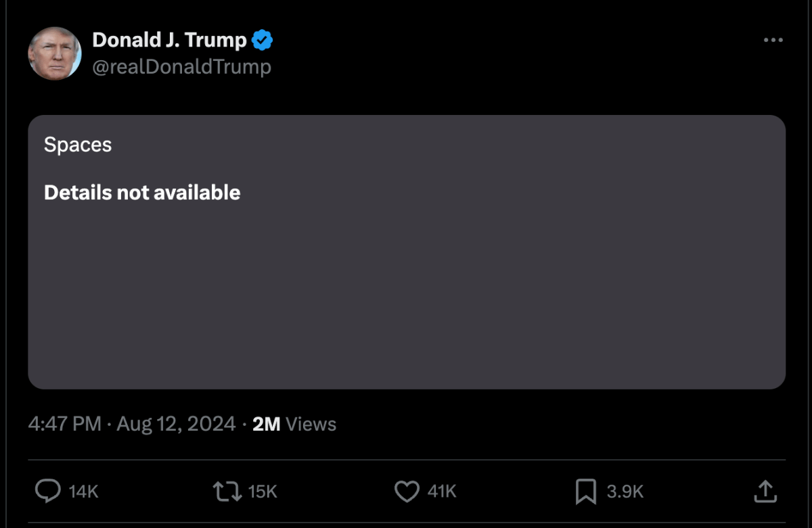Click the 14K replies count
Viewport: 812px width, 528px height.
click(84, 492)
